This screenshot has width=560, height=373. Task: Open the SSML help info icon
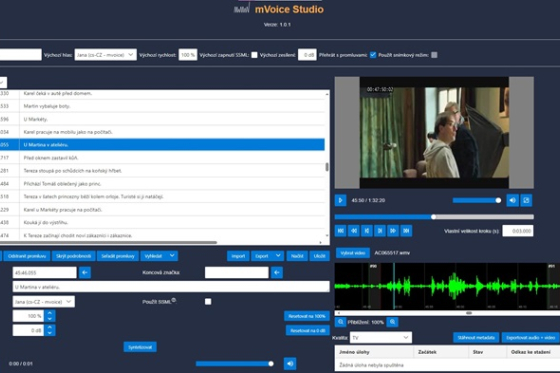(x=174, y=300)
